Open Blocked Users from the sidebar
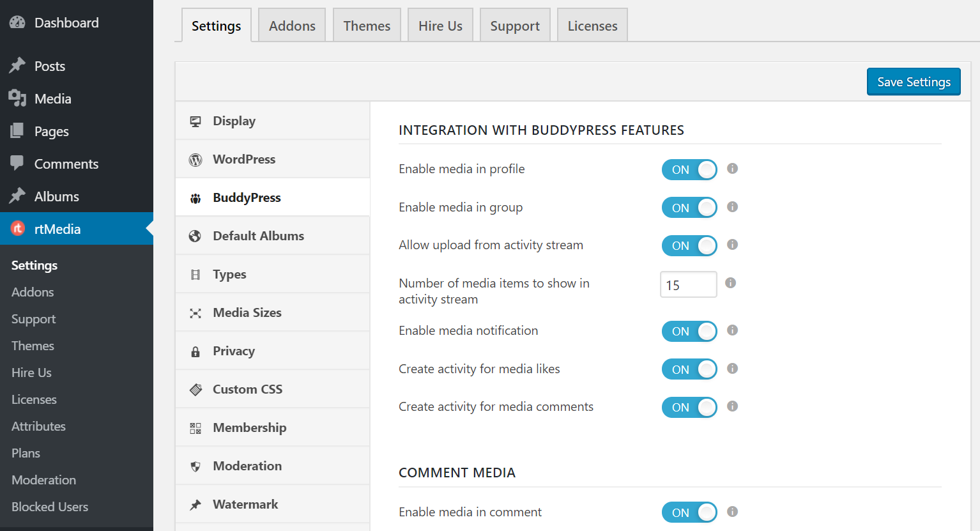This screenshot has width=980, height=531. pyautogui.click(x=49, y=506)
